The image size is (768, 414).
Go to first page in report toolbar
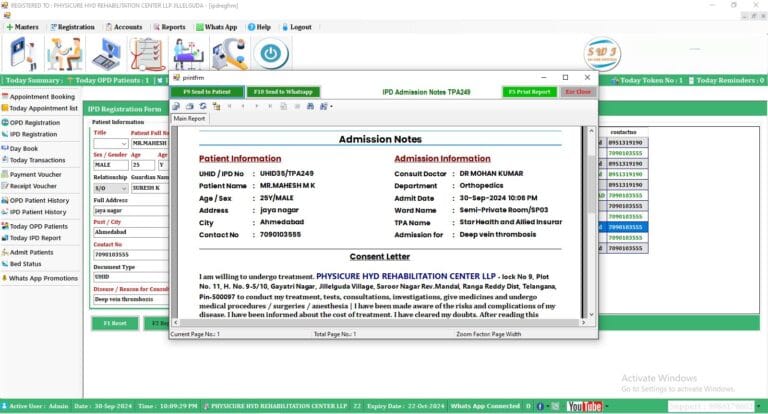[229, 106]
